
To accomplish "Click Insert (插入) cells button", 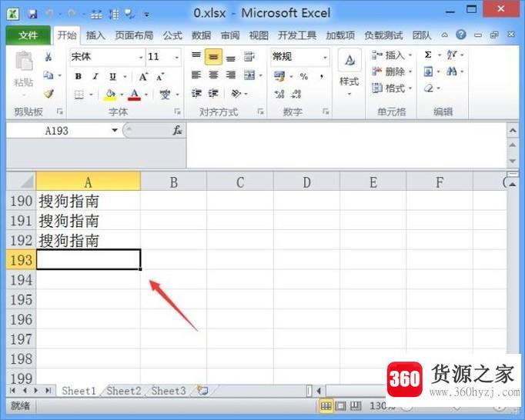I will 391,55.
